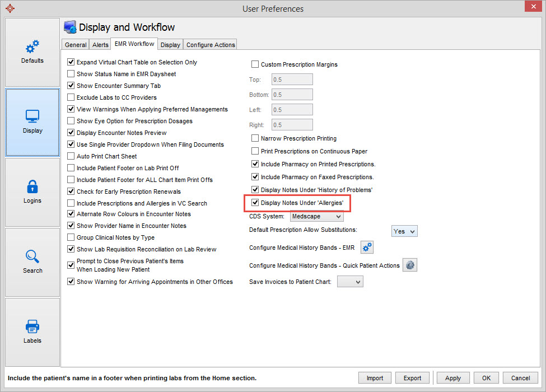Screen dimensions: 546x392
Task: Open the Logins padlock section
Action: click(32, 192)
